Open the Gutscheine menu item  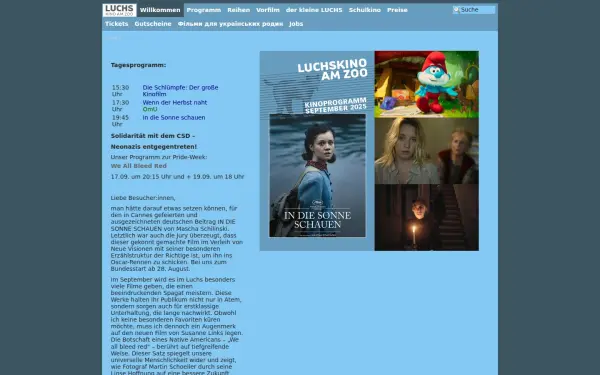tap(153, 24)
